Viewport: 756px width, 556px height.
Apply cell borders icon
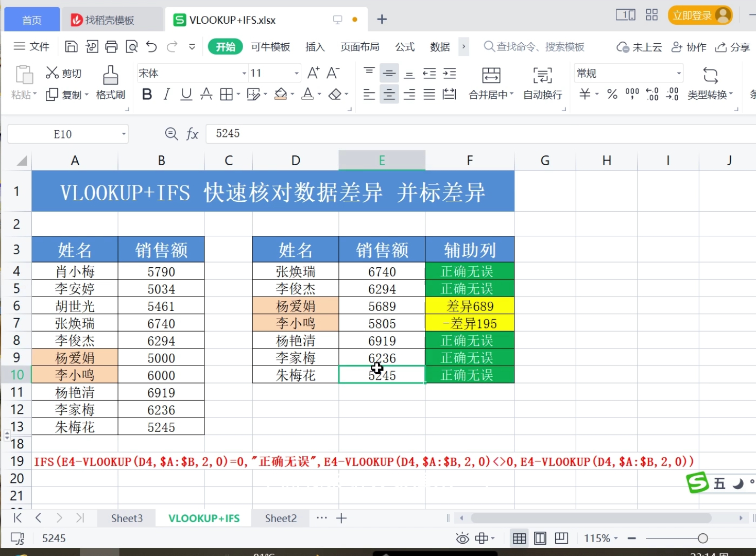226,94
